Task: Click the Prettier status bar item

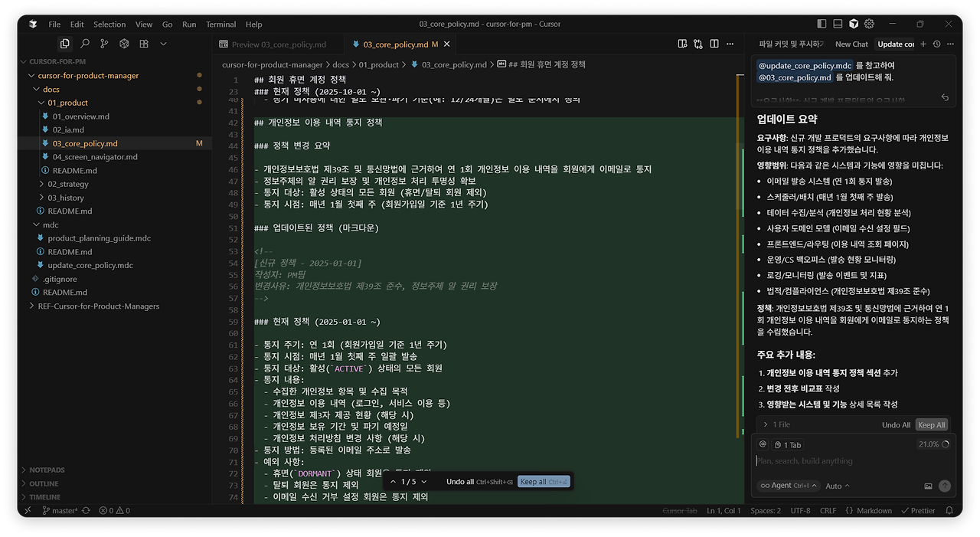Action: click(x=918, y=510)
